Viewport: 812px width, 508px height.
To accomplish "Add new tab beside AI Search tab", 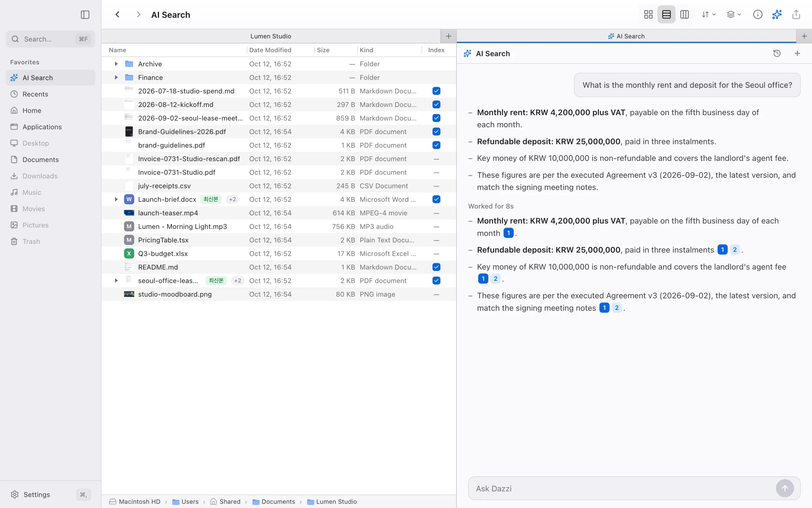I will pyautogui.click(x=804, y=36).
